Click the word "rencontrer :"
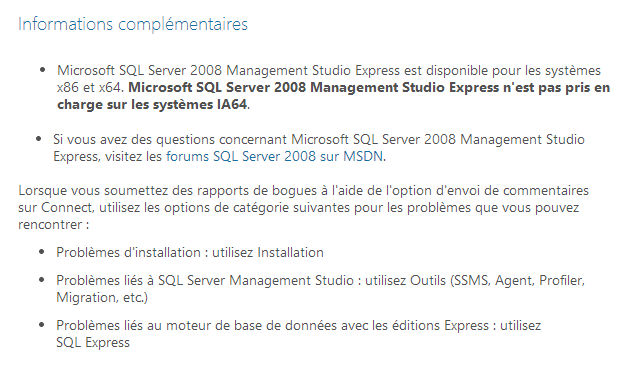Image resolution: width=633 pixels, height=368 pixels. pos(54,225)
